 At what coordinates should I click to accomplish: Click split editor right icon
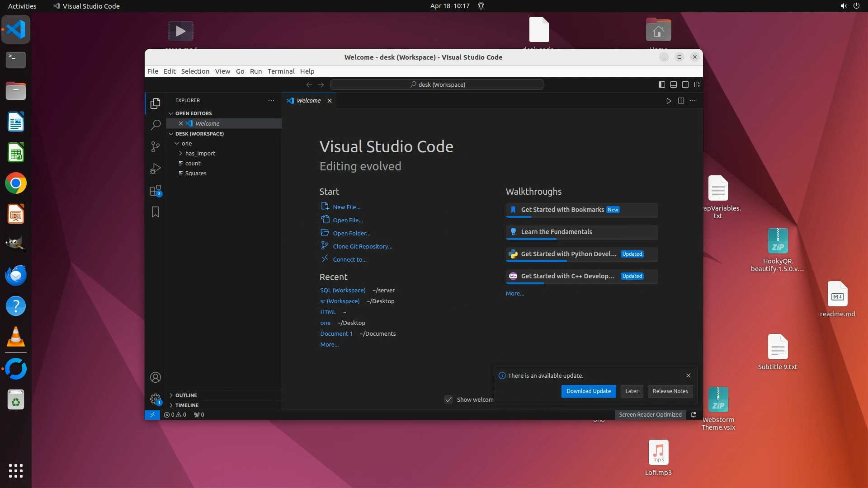coord(681,101)
